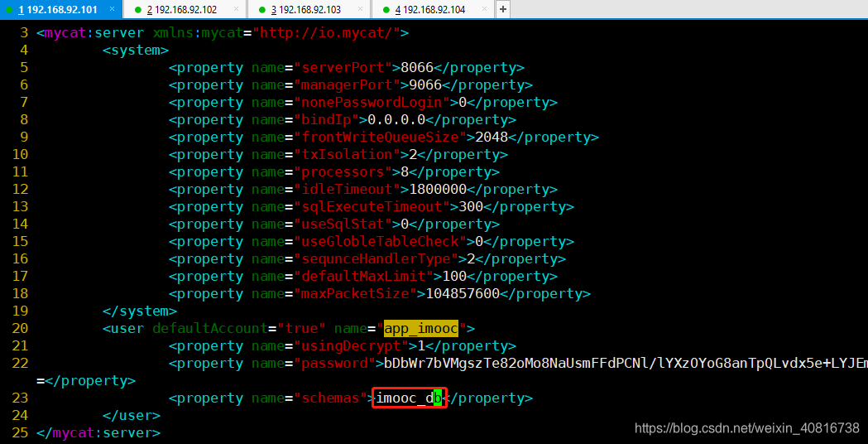Click the highlighted app_imooc user name

[x=420, y=329]
